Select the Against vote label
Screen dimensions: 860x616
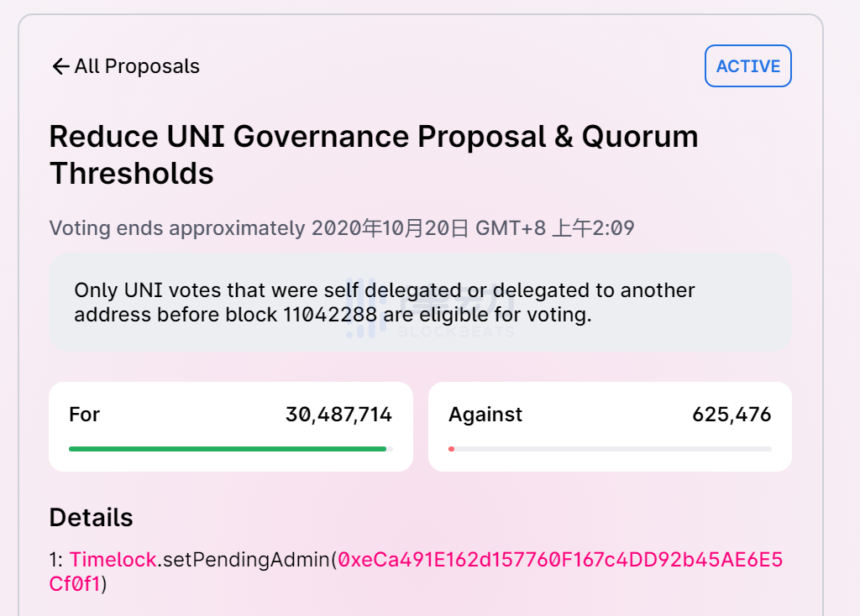[485, 415]
